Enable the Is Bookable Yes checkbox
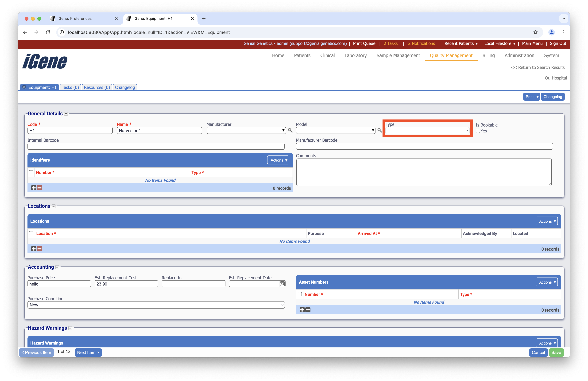588x381 pixels. pos(478,131)
